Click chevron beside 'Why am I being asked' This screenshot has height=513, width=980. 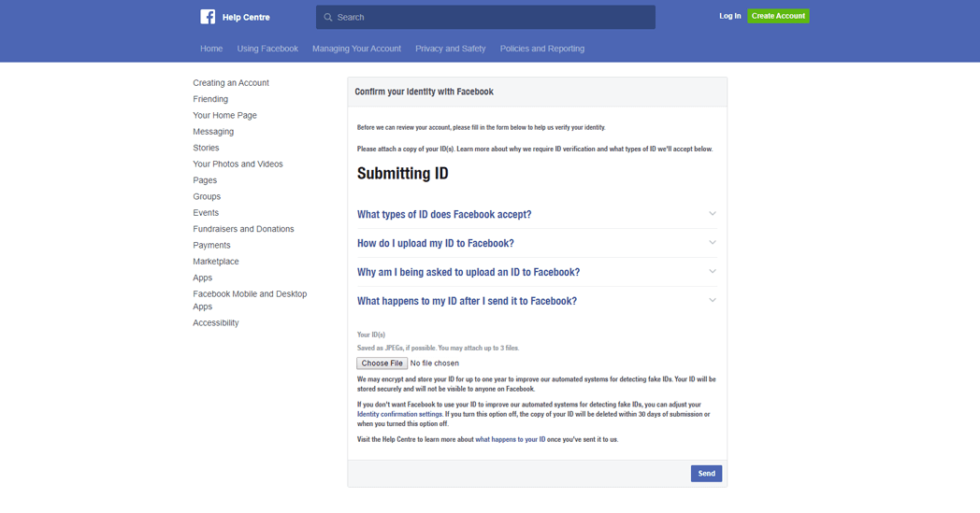(713, 271)
